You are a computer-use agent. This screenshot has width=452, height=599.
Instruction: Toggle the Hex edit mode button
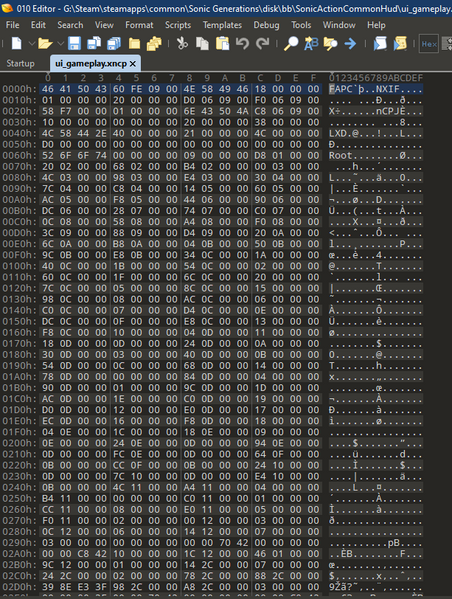429,44
